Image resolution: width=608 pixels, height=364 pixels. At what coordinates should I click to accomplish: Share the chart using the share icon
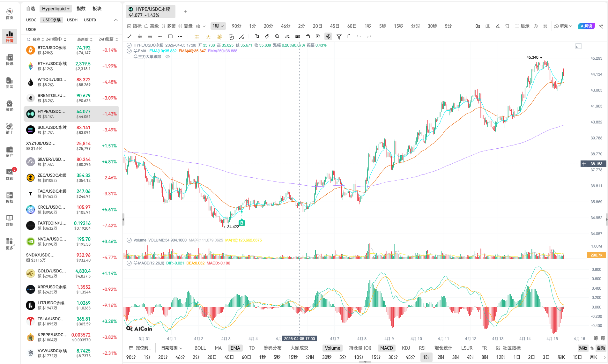coord(601,26)
